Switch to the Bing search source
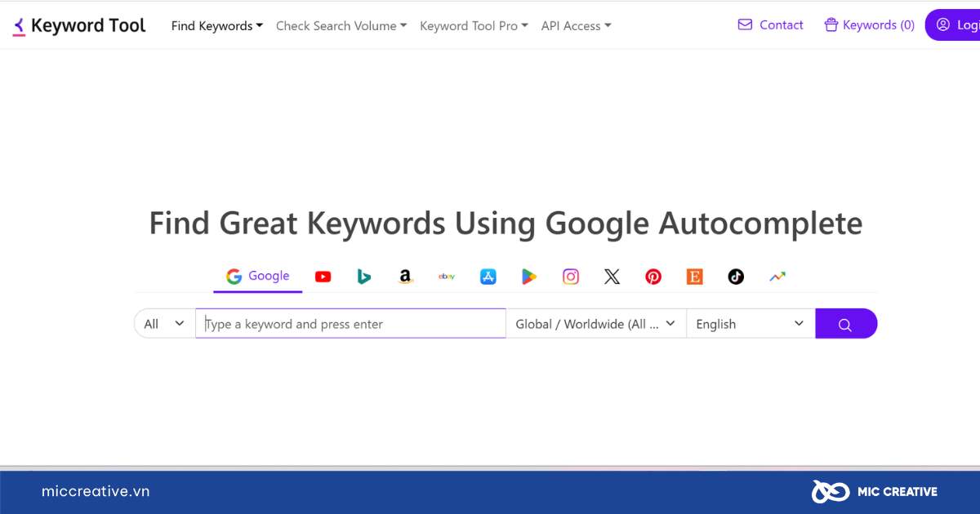Image resolution: width=980 pixels, height=514 pixels. click(364, 277)
